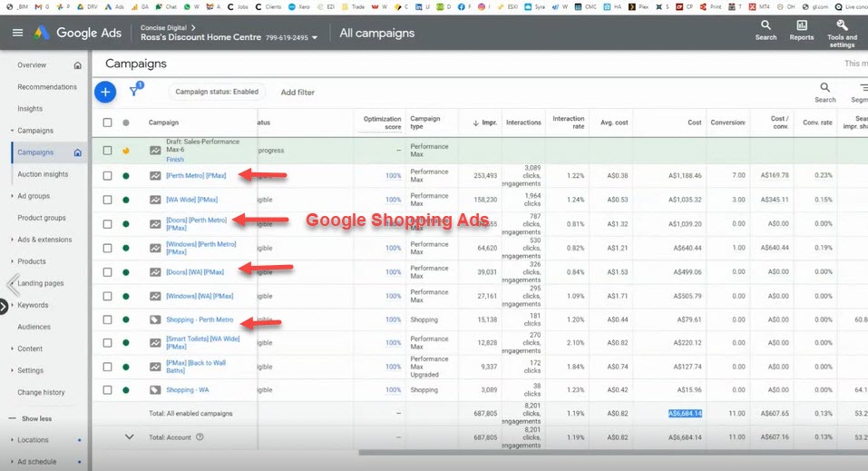Open the hamburger main menu

tap(18, 33)
